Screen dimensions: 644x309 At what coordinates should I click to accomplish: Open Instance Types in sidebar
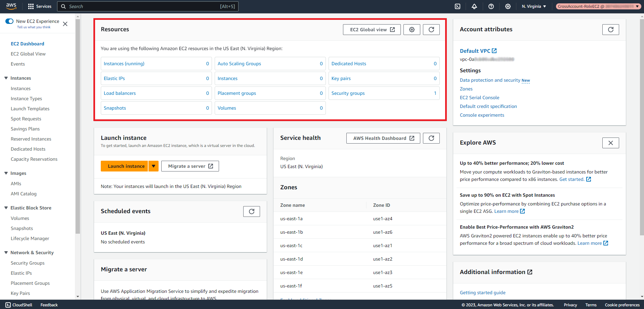[x=26, y=99]
